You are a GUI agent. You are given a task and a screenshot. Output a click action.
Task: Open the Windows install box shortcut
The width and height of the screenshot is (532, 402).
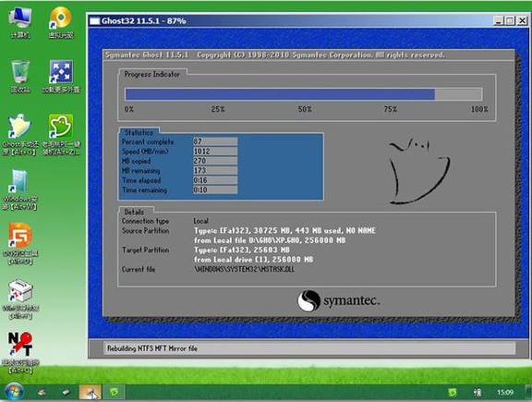tap(20, 189)
